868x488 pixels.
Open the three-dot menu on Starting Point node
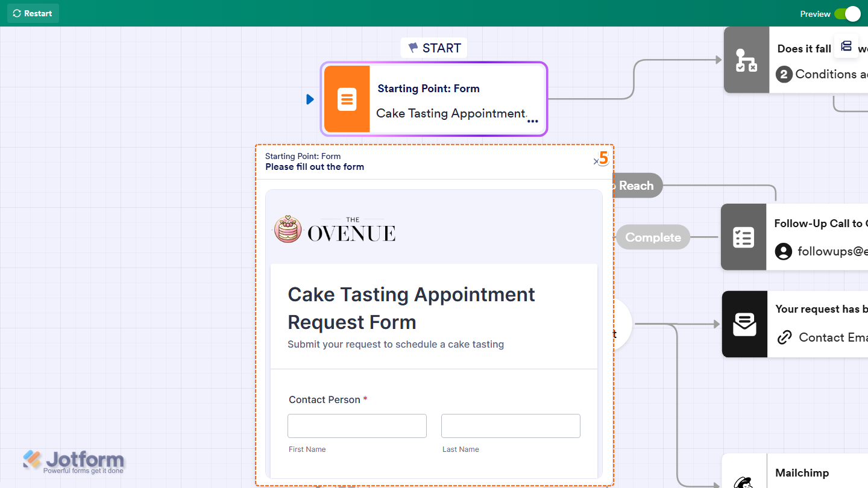point(533,121)
